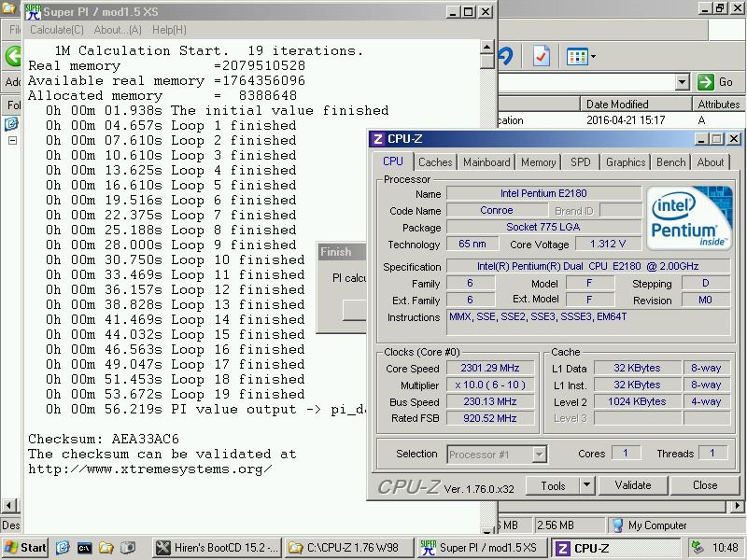747x560 pixels.
Task: Launch Internet Explorer from quick launch
Action: coord(62,548)
